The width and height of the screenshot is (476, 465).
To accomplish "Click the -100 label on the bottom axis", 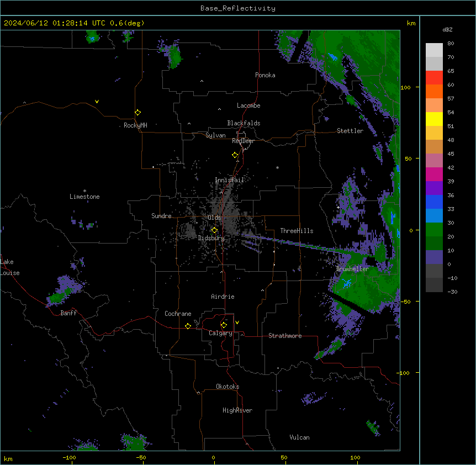I will (69, 457).
